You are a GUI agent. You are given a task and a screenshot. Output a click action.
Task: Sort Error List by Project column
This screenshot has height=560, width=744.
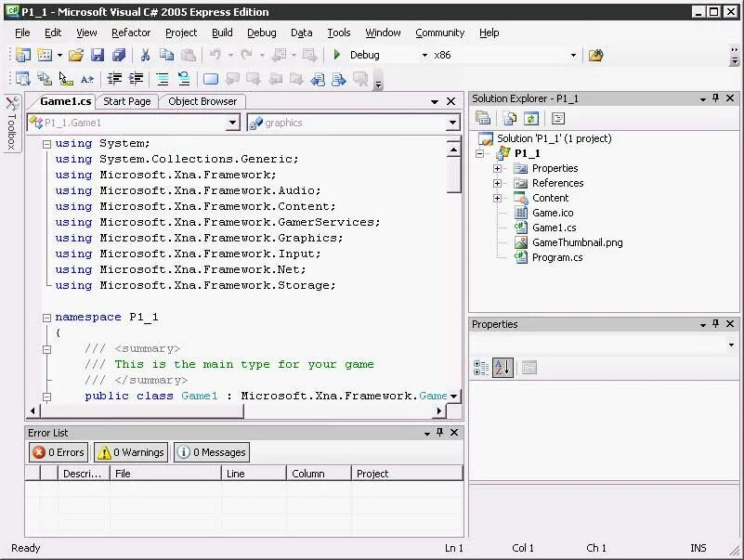407,473
